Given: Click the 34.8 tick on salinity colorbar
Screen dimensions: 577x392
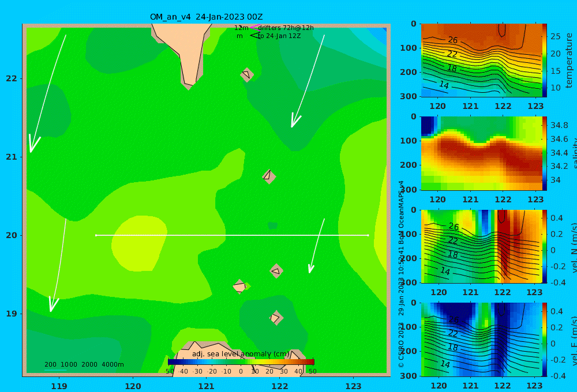Looking at the screenshot, I should click(x=559, y=125).
